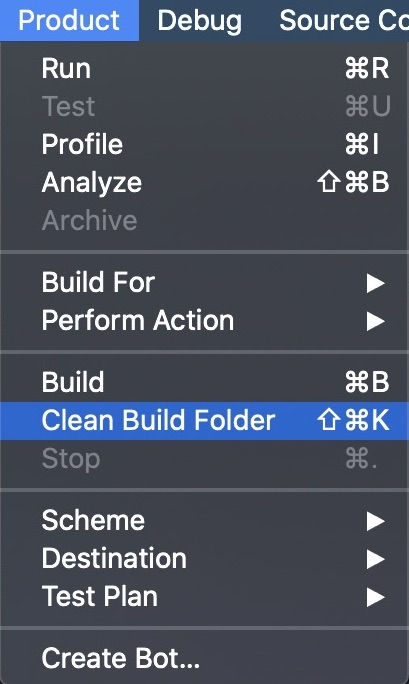Choose Run from the Product menu
The image size is (409, 684).
pyautogui.click(x=204, y=68)
